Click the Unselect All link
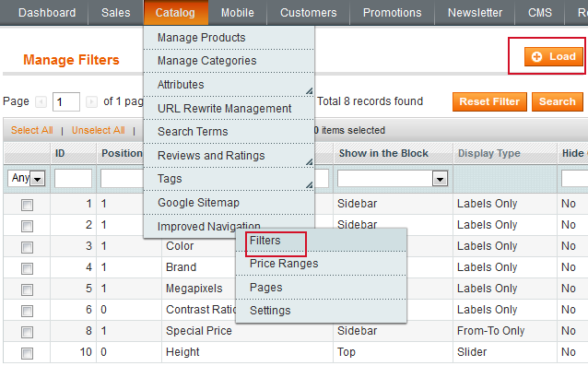The height and width of the screenshot is (366, 588). pyautogui.click(x=99, y=130)
